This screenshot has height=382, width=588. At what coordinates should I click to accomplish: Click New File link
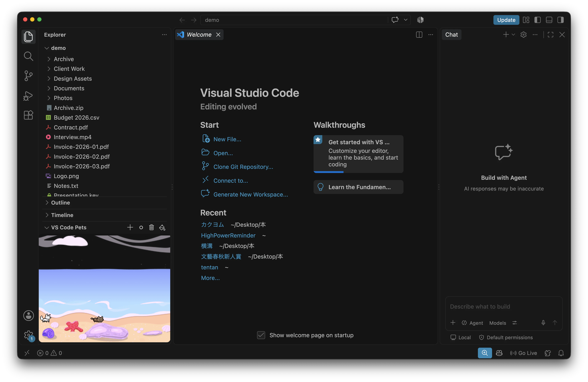point(227,139)
